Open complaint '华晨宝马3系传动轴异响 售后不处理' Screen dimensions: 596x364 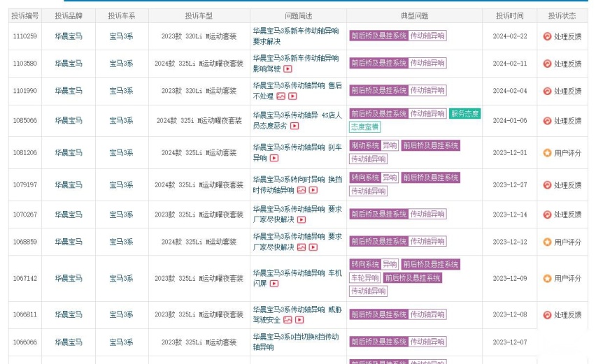click(297, 91)
